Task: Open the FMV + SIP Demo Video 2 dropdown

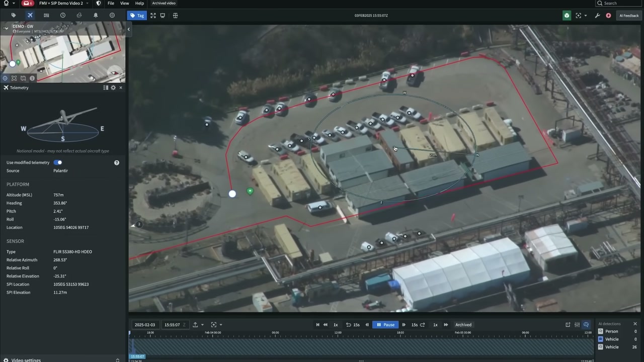Action: 61,3
